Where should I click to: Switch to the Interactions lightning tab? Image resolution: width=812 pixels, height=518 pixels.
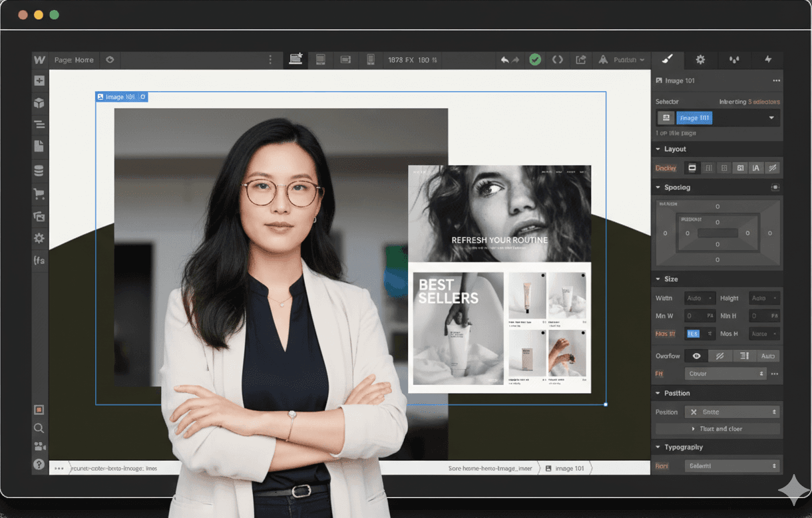[767, 60]
